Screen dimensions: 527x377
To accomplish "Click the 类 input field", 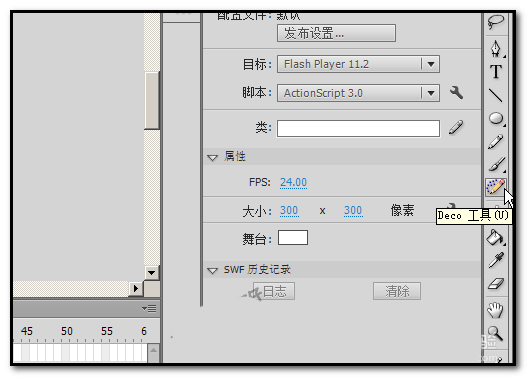I will pos(358,128).
